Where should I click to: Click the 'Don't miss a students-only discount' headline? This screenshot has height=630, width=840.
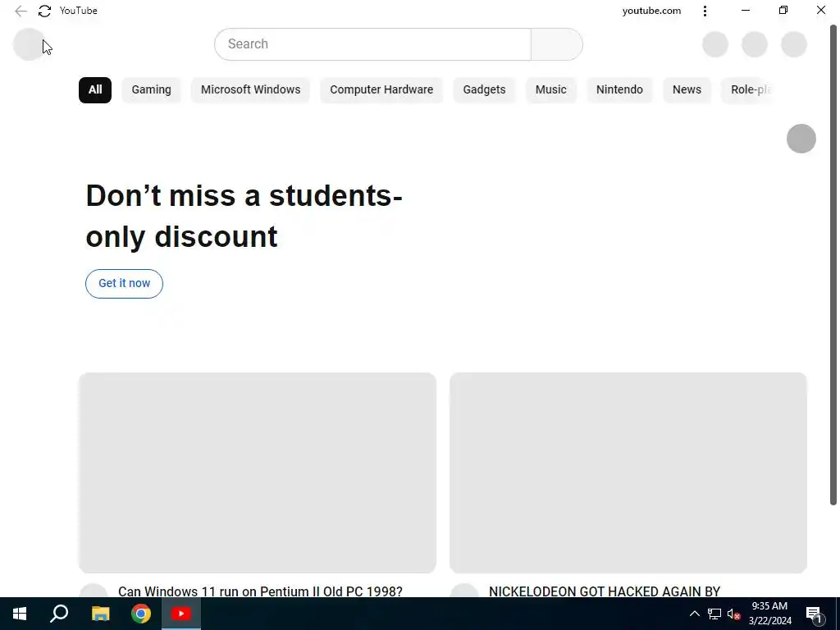(244, 216)
